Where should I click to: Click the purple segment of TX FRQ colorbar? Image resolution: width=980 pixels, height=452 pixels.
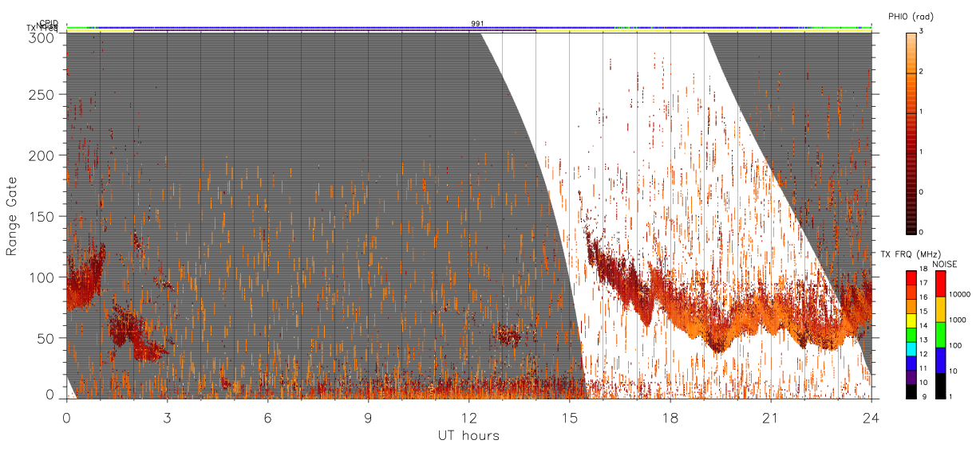(x=911, y=377)
